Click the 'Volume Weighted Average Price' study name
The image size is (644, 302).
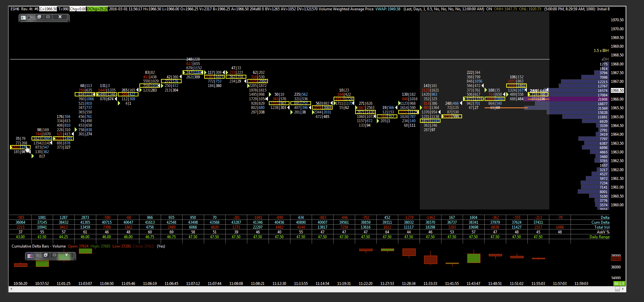[x=346, y=9]
